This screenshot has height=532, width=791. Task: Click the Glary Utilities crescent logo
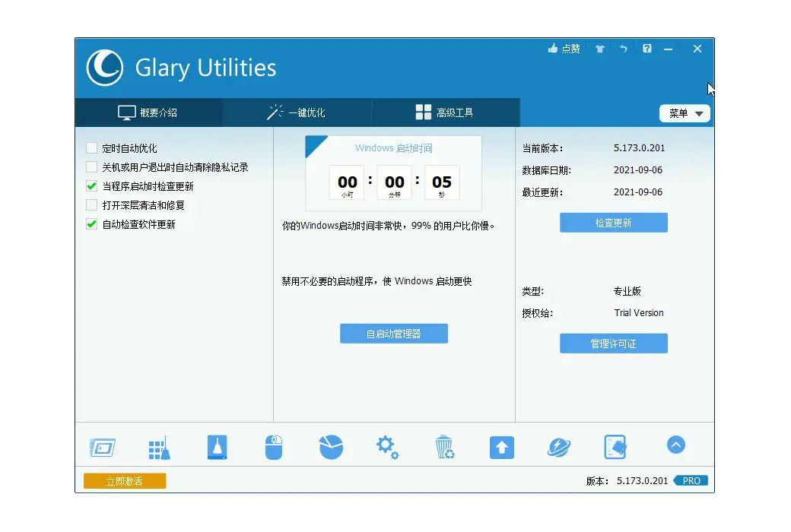tap(105, 68)
